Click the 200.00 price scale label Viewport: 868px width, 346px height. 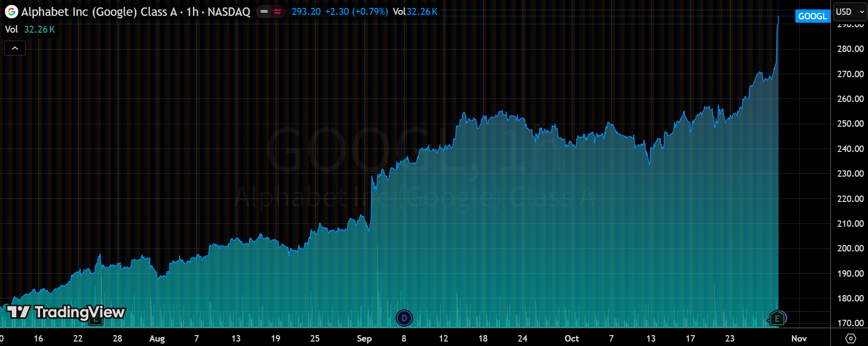[x=850, y=248]
